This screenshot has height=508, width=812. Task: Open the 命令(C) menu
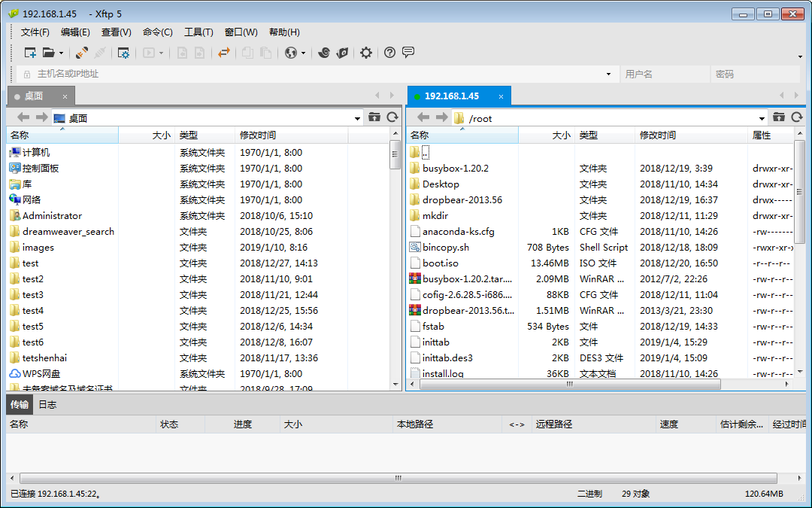[x=157, y=32]
